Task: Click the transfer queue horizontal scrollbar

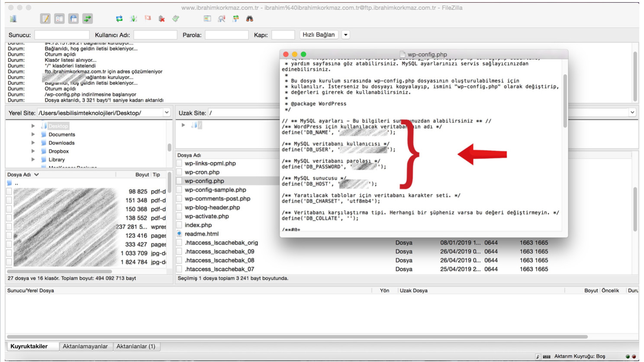Action: pos(297,336)
